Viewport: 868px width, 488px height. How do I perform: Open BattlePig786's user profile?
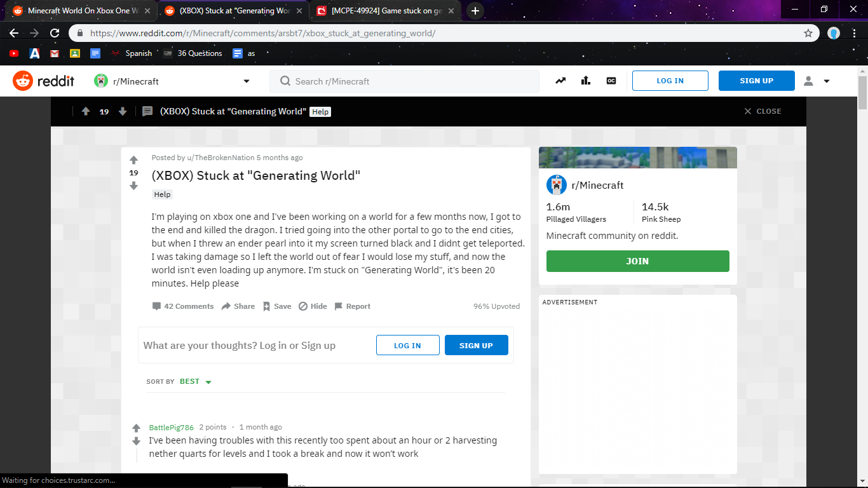point(172,428)
